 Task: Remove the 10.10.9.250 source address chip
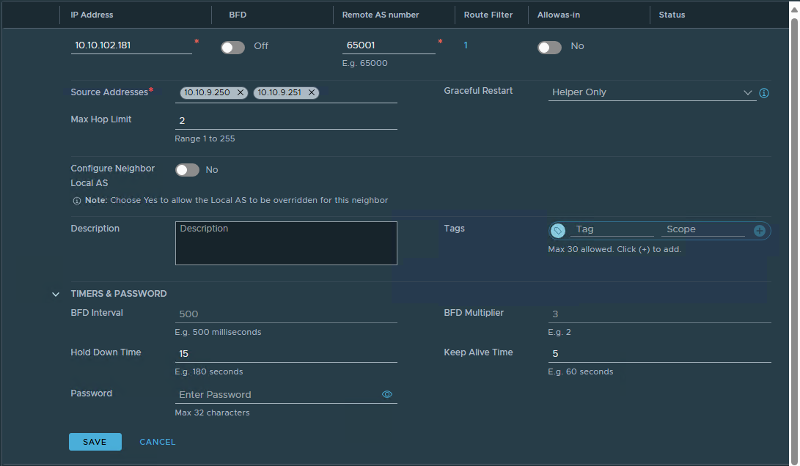(240, 93)
